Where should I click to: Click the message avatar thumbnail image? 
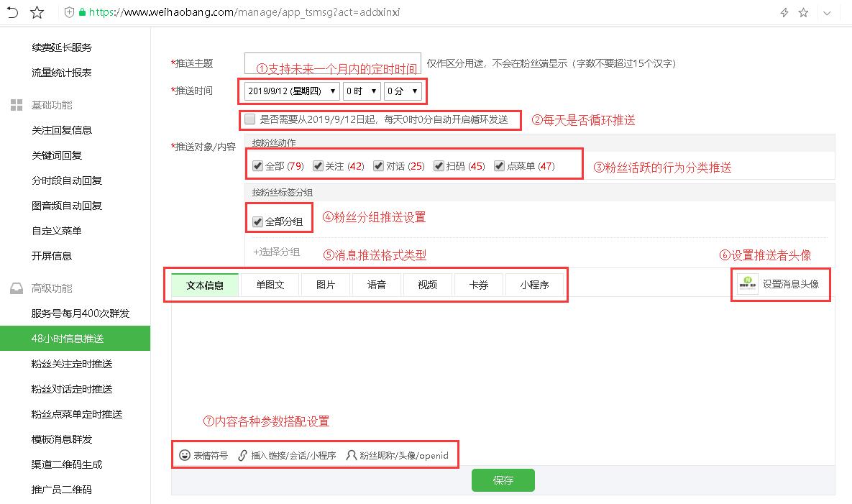click(x=747, y=283)
